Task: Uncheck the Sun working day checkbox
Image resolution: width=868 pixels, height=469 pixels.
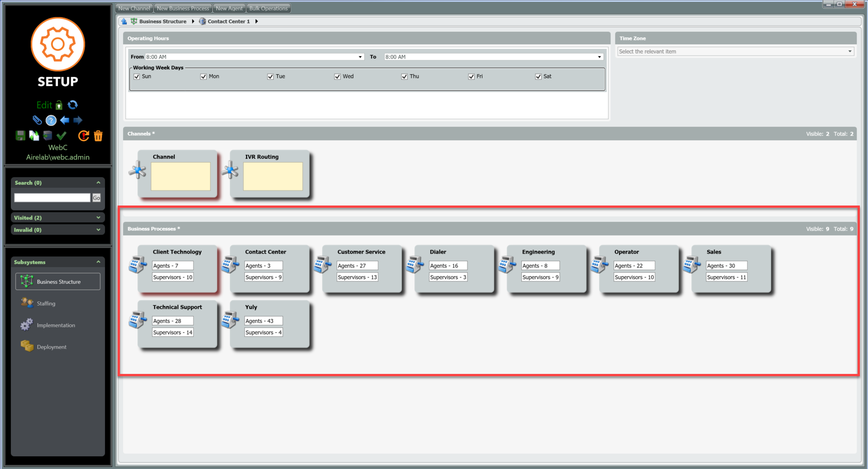Action: click(137, 77)
